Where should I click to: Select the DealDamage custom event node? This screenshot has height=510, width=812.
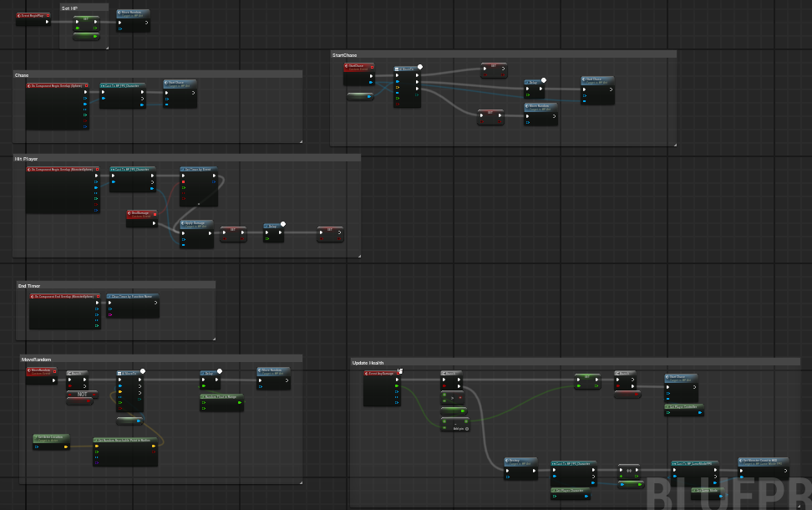(x=142, y=218)
